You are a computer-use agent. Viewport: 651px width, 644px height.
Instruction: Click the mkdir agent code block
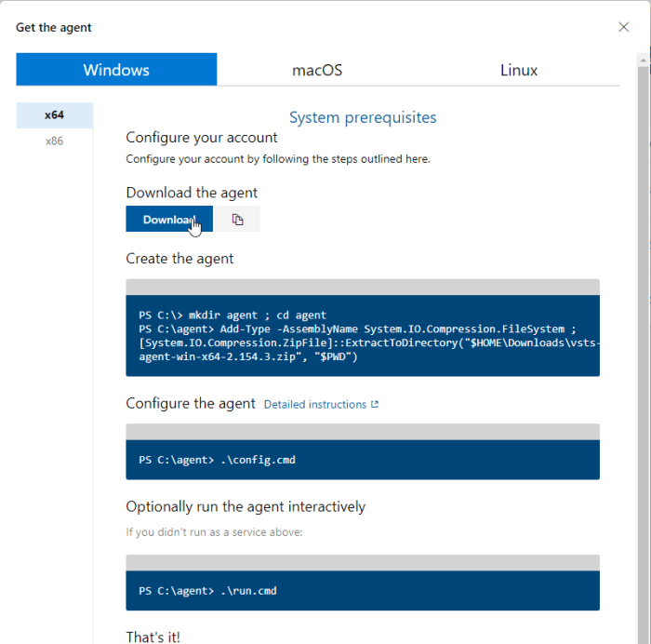point(363,336)
